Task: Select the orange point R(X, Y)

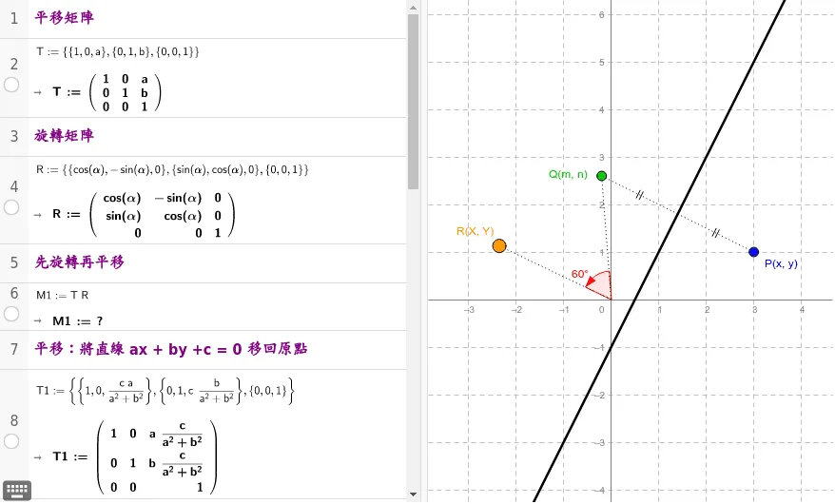Action: tap(499, 246)
